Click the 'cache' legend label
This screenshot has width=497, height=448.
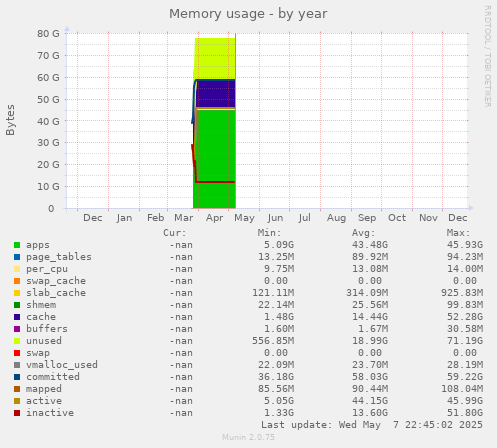(41, 317)
